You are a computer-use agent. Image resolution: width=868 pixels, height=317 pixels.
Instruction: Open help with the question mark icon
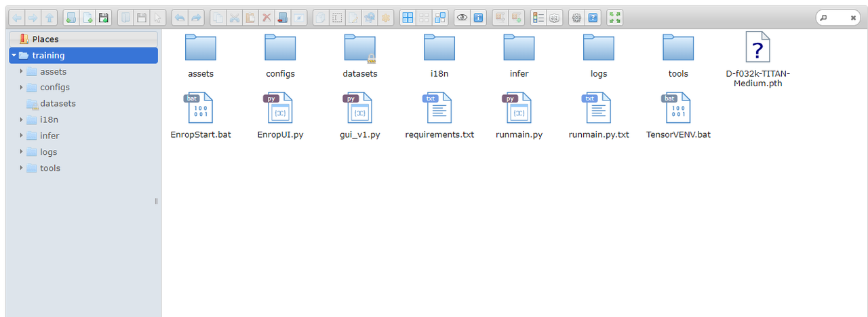click(x=593, y=18)
